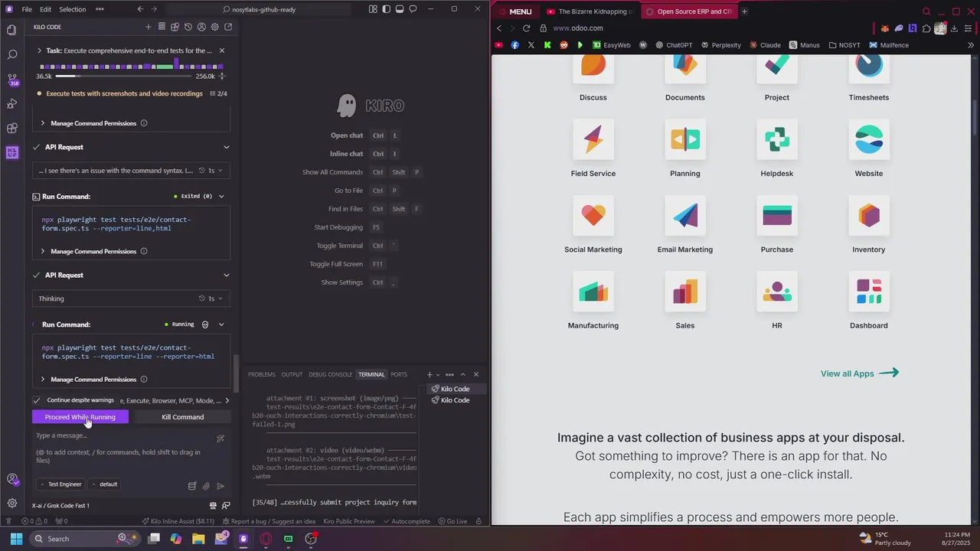Open the Kiro accounts icon in activity bar
This screenshot has width=980, height=551.
point(11,479)
